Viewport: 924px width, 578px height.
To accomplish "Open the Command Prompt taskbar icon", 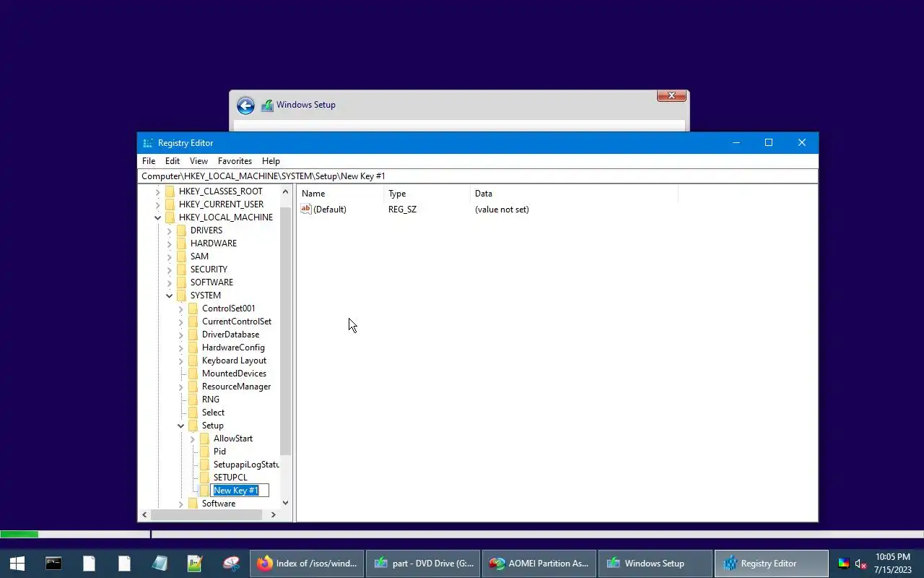I will coord(53,564).
